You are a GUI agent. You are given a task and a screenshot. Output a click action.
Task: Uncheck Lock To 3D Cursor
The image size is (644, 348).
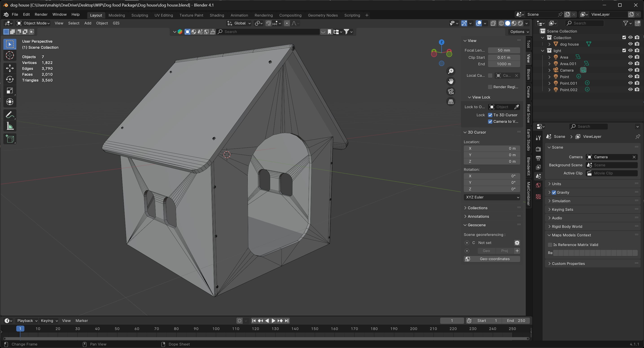[490, 115]
